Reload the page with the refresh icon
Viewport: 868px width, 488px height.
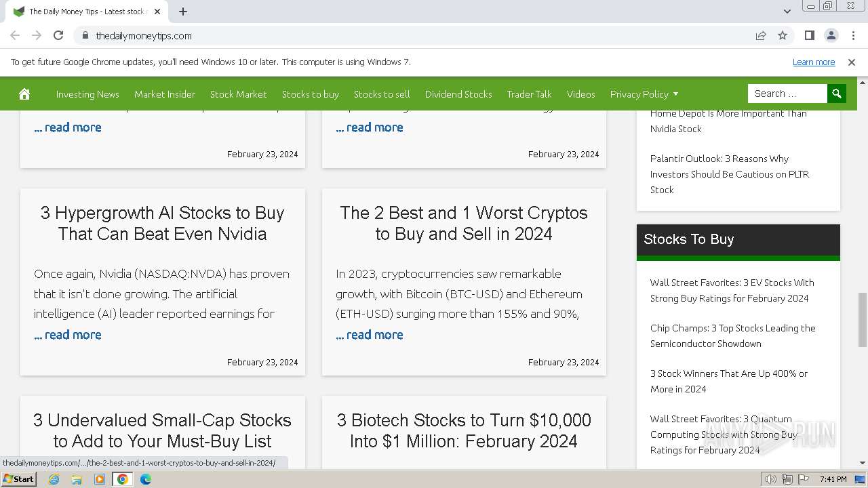[58, 35]
